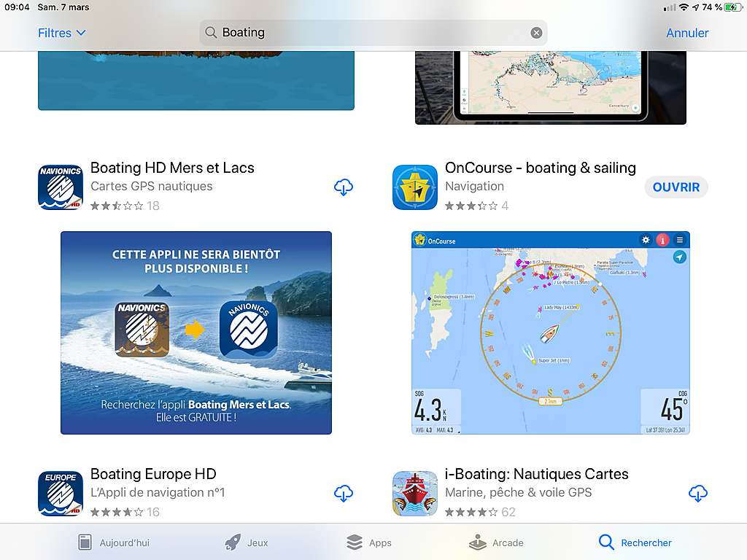Download Boating Europe HD with cloud icon
The width and height of the screenshot is (747, 560).
[x=344, y=494]
